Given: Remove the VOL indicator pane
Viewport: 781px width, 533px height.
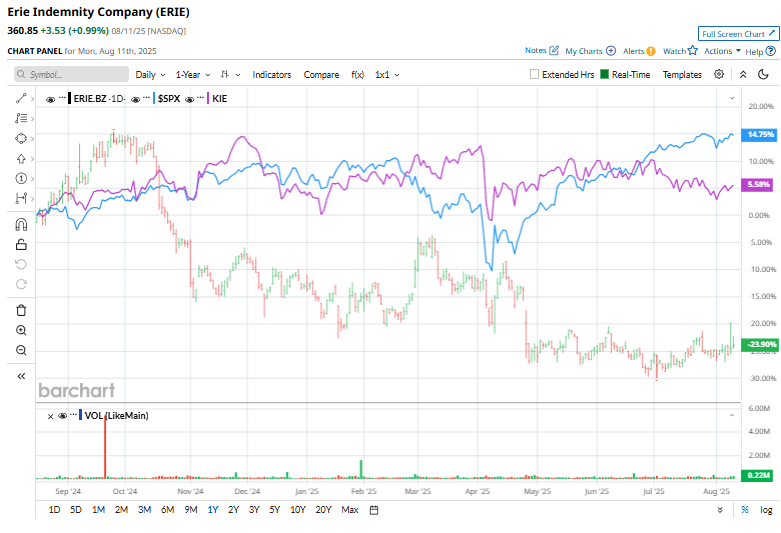Looking at the screenshot, I should 50,416.
